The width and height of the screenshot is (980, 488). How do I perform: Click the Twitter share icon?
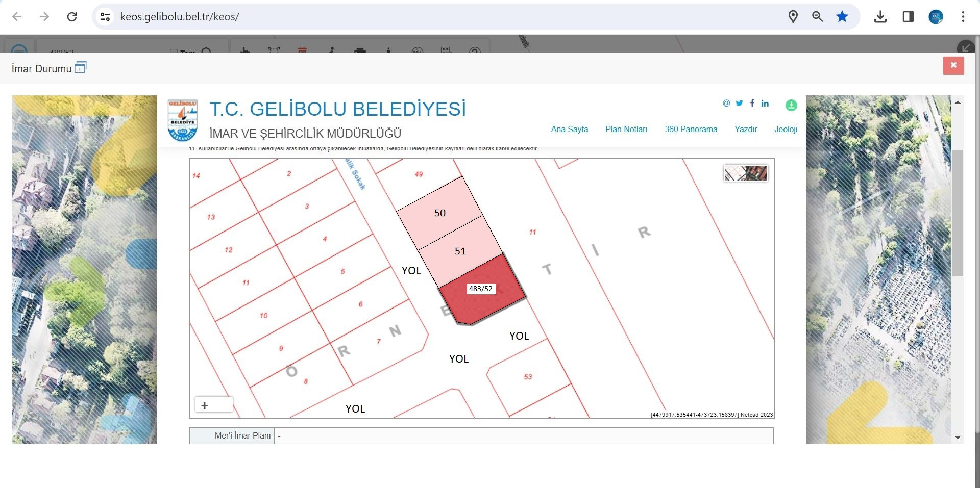click(739, 103)
